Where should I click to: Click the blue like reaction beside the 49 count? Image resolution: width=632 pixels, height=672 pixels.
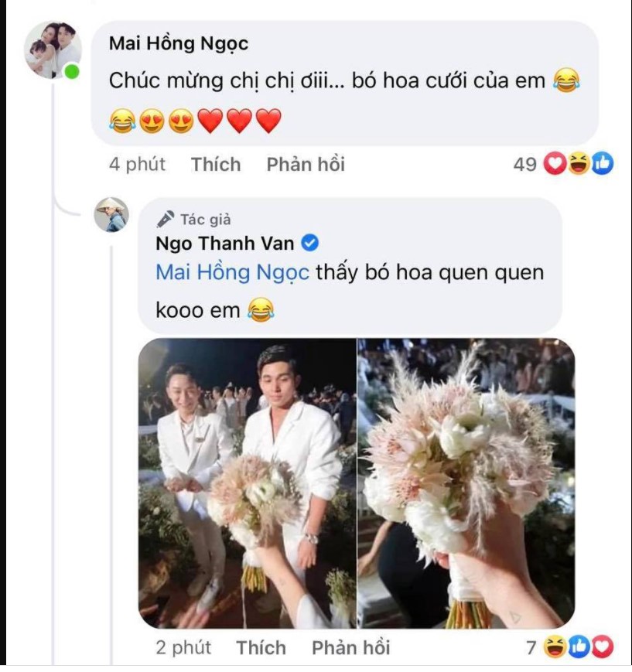pos(602,165)
